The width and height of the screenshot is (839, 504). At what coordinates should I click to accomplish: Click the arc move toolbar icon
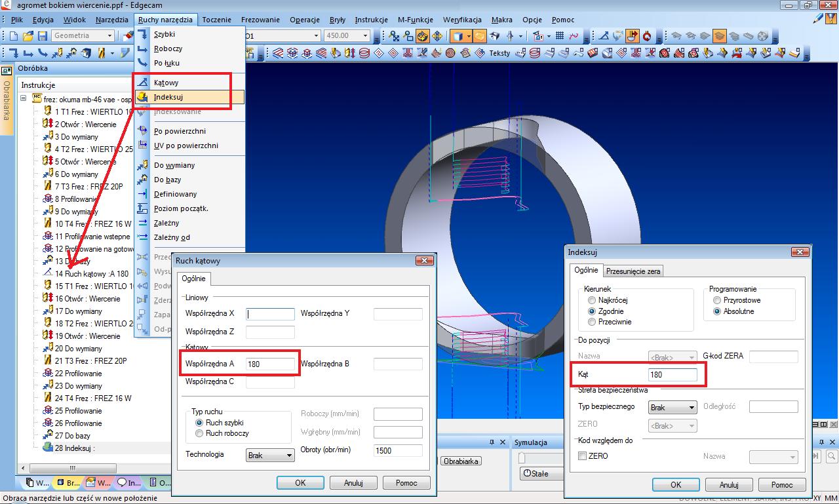pyautogui.click(x=43, y=53)
